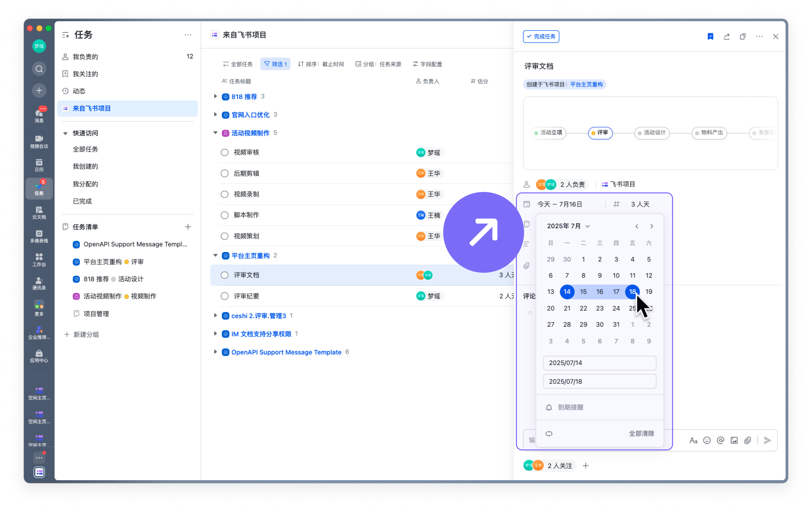Collapse the 平台主页重构 group
812x512 pixels.
[215, 255]
